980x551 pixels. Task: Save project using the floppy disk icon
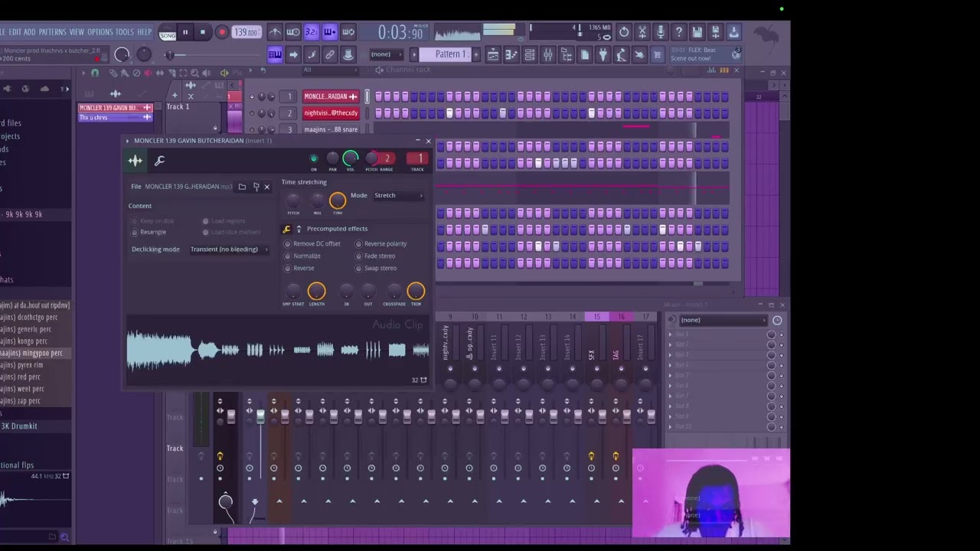click(697, 32)
